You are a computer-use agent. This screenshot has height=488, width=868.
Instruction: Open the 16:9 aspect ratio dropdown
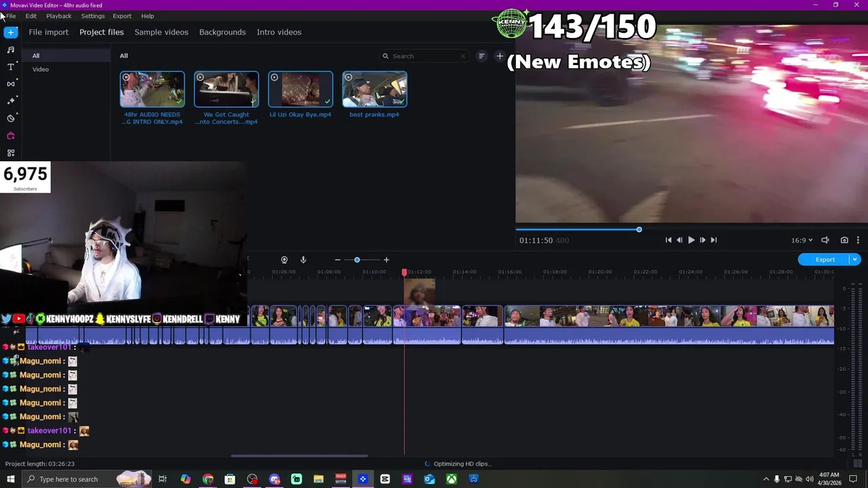[x=801, y=240]
